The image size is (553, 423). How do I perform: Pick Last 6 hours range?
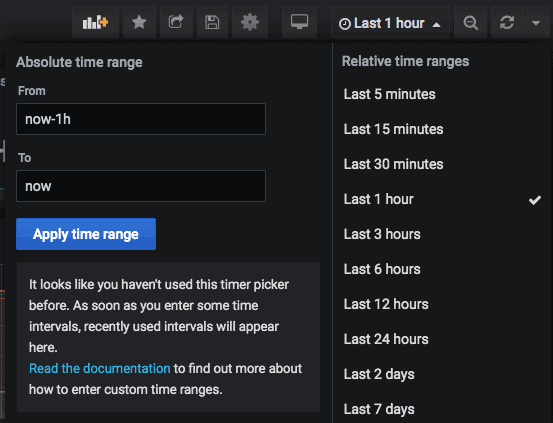(x=382, y=269)
